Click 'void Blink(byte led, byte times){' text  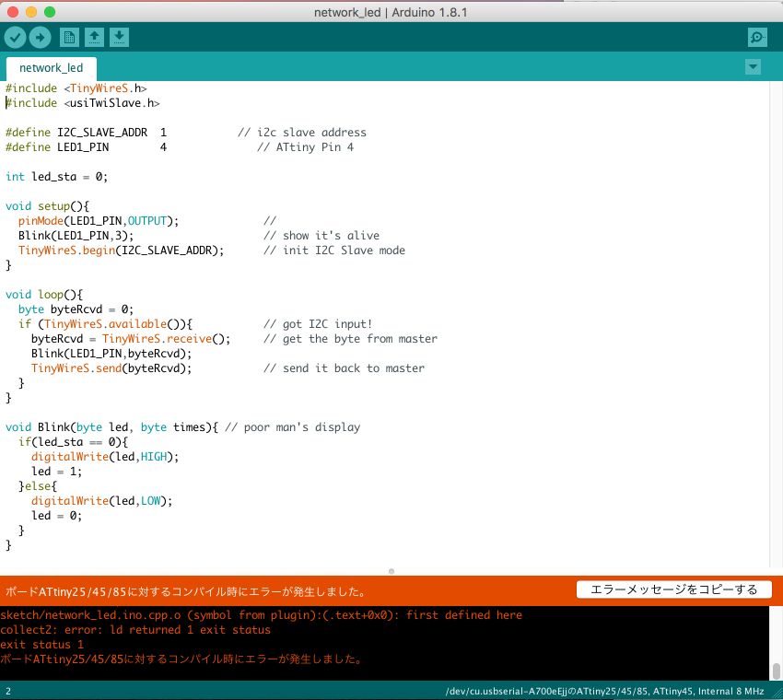(x=111, y=427)
